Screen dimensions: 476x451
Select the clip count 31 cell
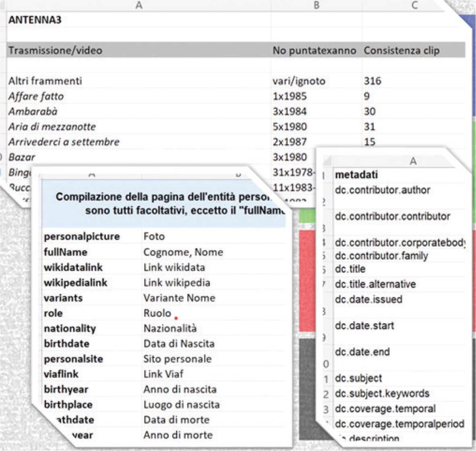pyautogui.click(x=413, y=127)
